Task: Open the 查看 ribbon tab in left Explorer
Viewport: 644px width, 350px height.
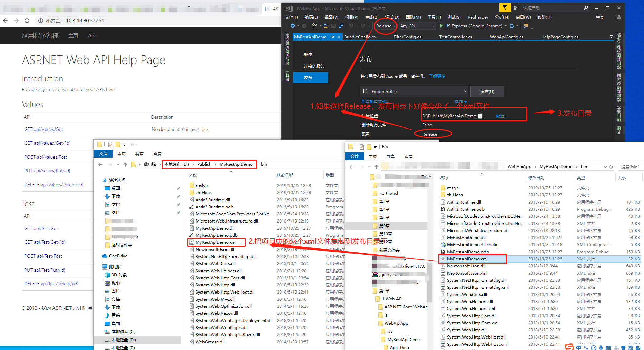Action: tap(157, 154)
